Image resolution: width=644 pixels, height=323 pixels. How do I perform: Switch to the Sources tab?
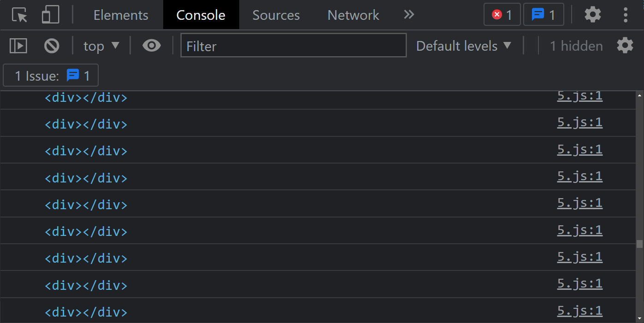click(276, 15)
